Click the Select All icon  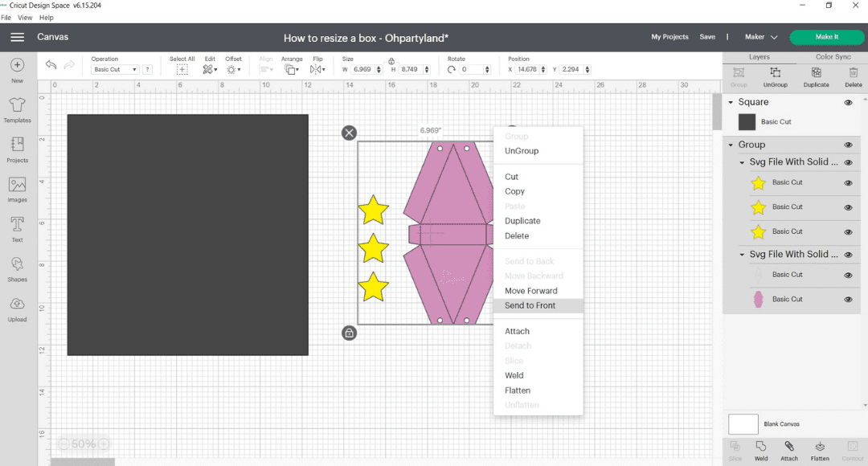click(182, 69)
